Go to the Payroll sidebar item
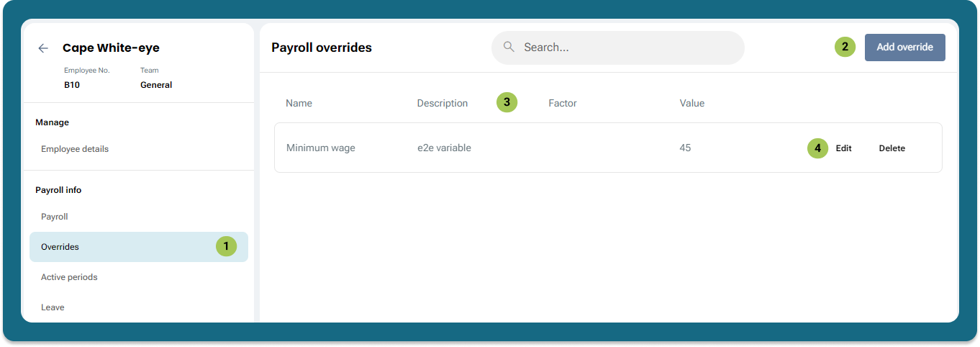The height and width of the screenshot is (347, 980). (x=55, y=217)
